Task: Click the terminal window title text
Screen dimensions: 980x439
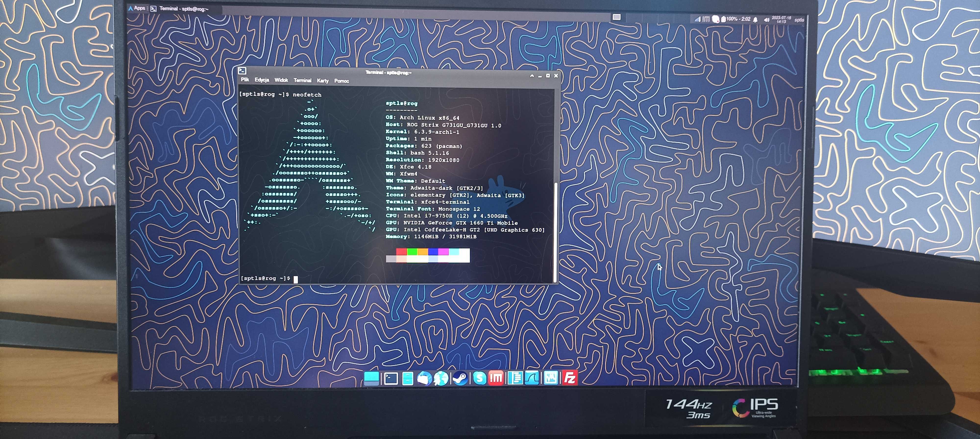Action: click(x=388, y=72)
